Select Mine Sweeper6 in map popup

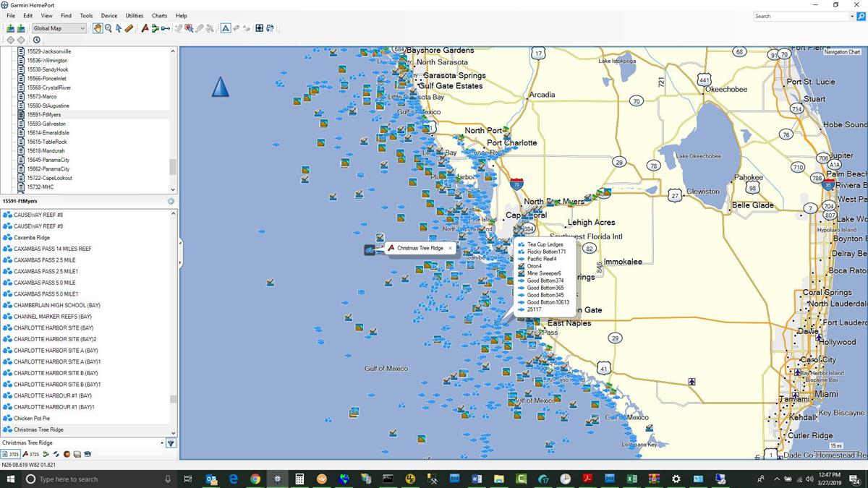click(x=544, y=273)
